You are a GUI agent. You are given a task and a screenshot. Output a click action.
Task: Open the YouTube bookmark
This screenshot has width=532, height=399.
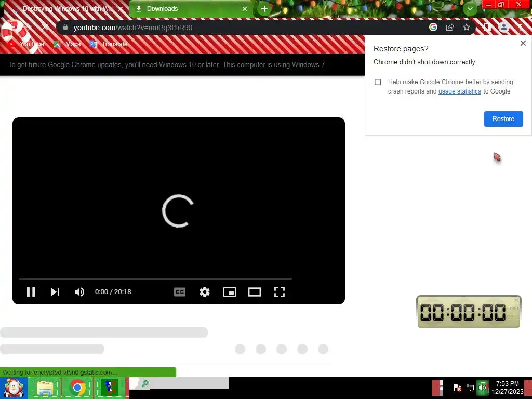[x=27, y=44]
